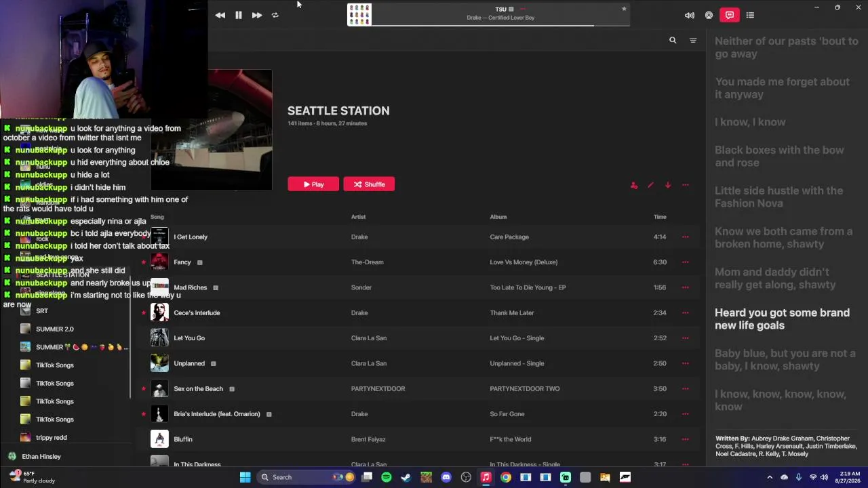Open artist PARTYNEXTDOOR link
The image size is (868, 488).
[378, 389]
